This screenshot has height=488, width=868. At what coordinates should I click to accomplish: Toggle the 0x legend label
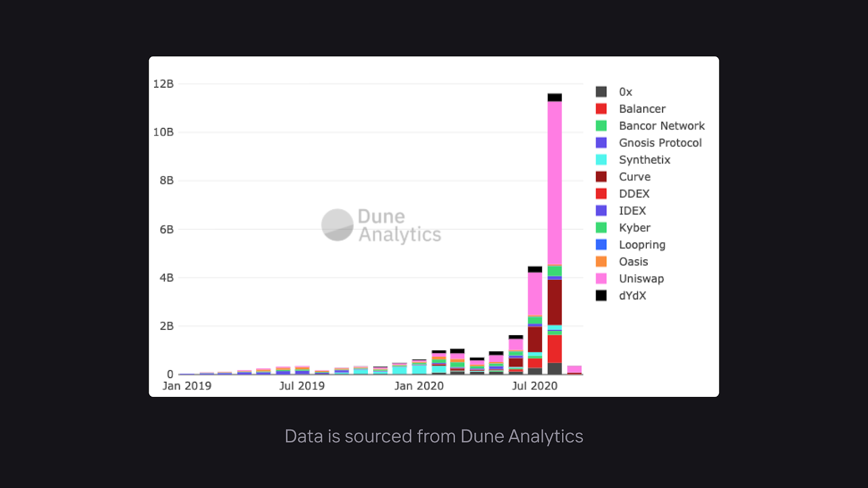click(x=626, y=92)
